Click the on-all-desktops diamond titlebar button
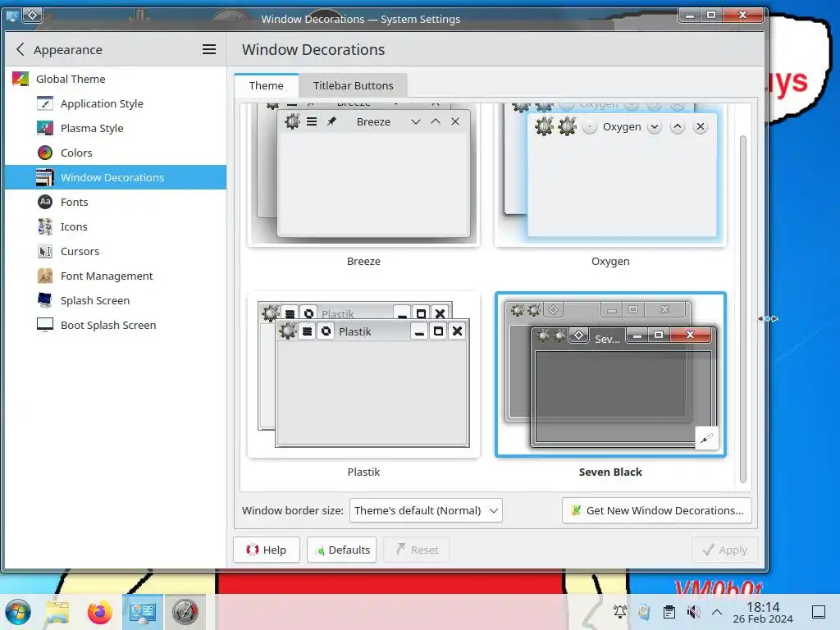The image size is (840, 630). (32, 15)
